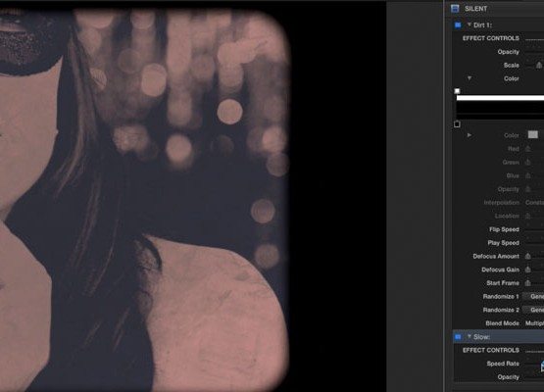Collapse the Slow section
The height and width of the screenshot is (392, 544).
point(470,336)
